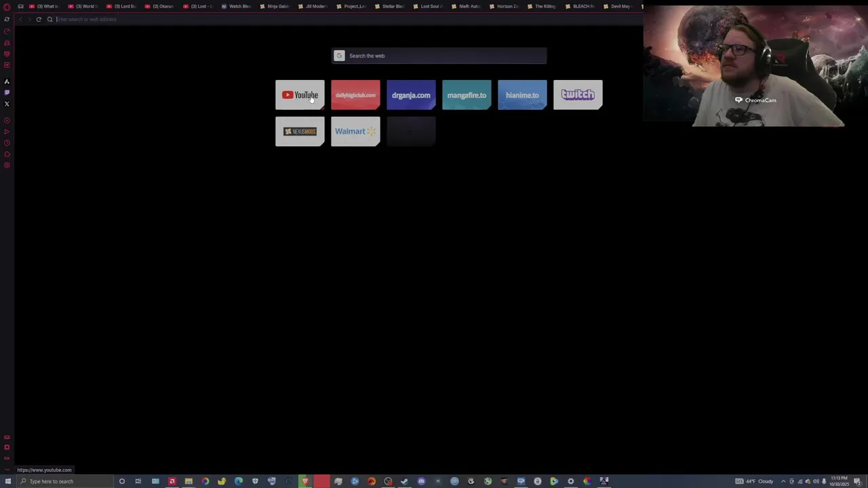This screenshot has height=488, width=868.
Task: Open the taskbar clock showing 11:13 PM
Action: pos(840,481)
